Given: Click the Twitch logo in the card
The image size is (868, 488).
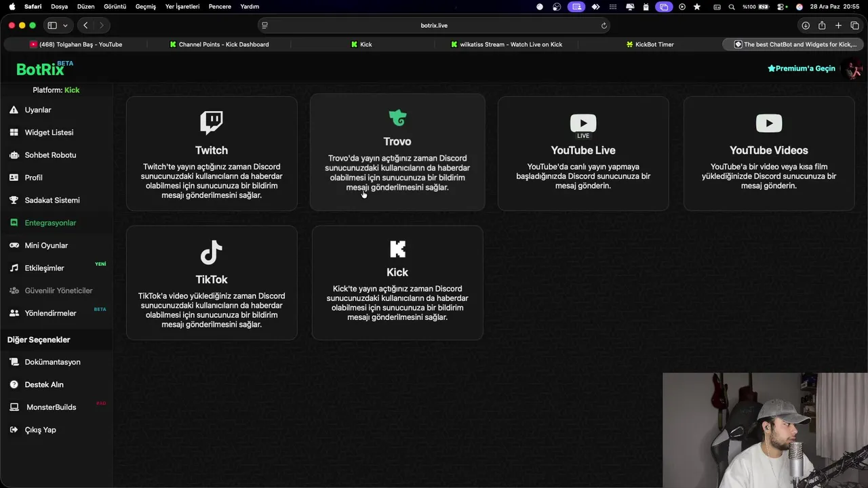Looking at the screenshot, I should [x=212, y=123].
